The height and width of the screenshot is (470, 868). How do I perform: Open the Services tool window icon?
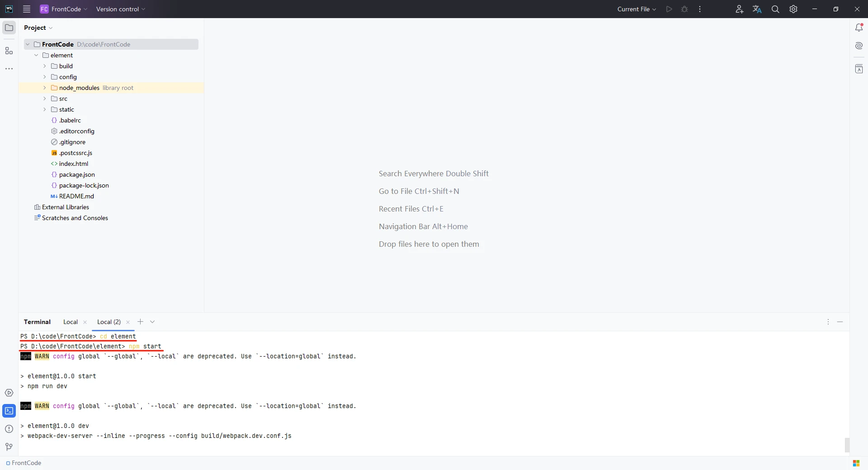9,393
